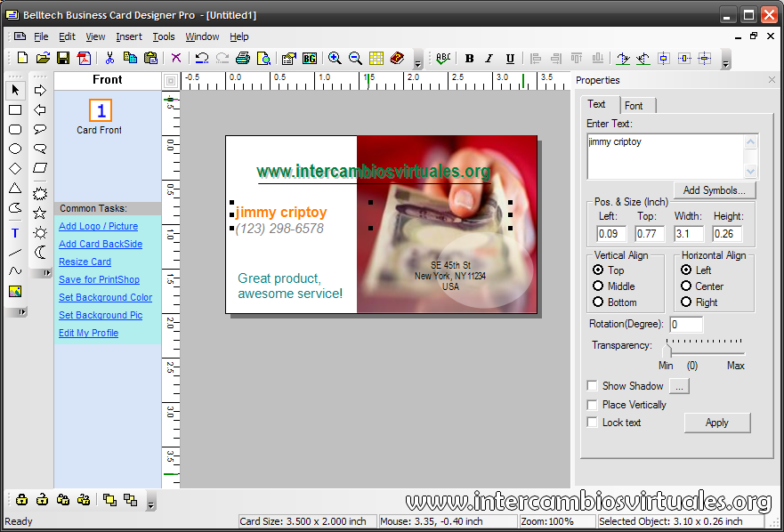
Task: Select the diamond shape tool
Action: (x=15, y=169)
